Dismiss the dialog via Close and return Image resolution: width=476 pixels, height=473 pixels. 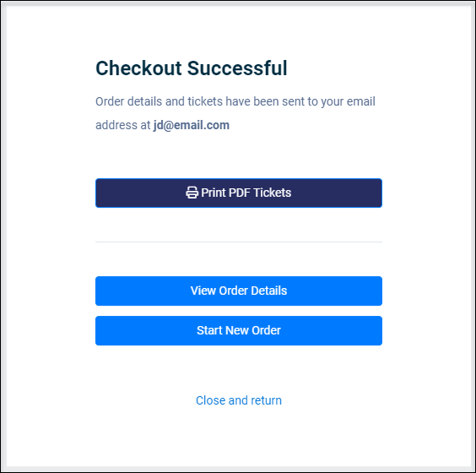click(239, 400)
